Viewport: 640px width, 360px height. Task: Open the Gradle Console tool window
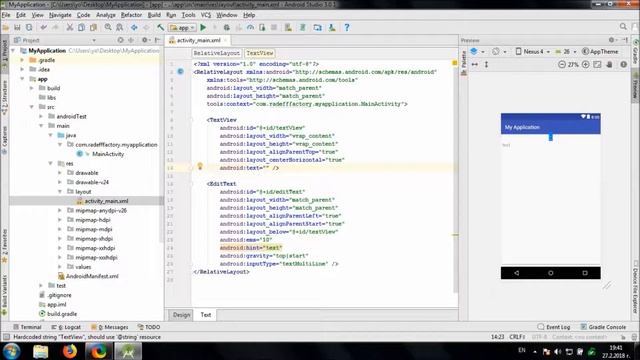tap(603, 327)
